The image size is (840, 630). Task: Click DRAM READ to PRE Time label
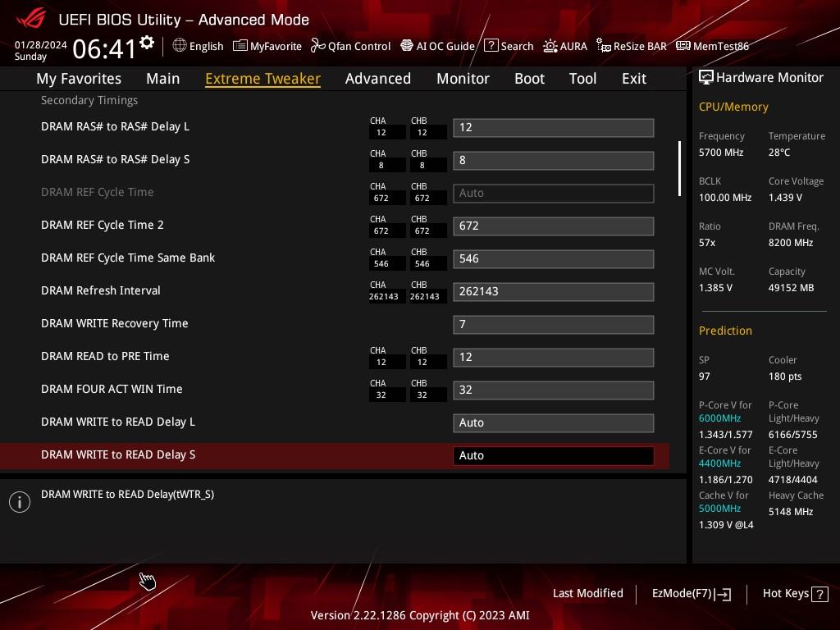tap(105, 356)
